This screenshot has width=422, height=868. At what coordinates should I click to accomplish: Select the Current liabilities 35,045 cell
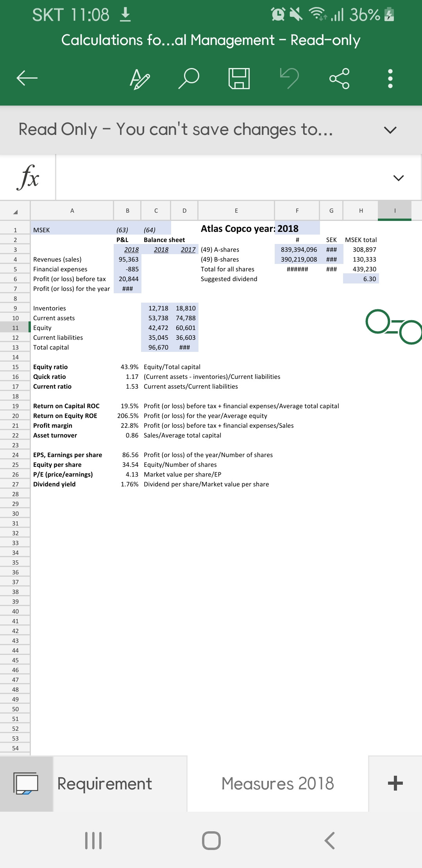(x=156, y=337)
